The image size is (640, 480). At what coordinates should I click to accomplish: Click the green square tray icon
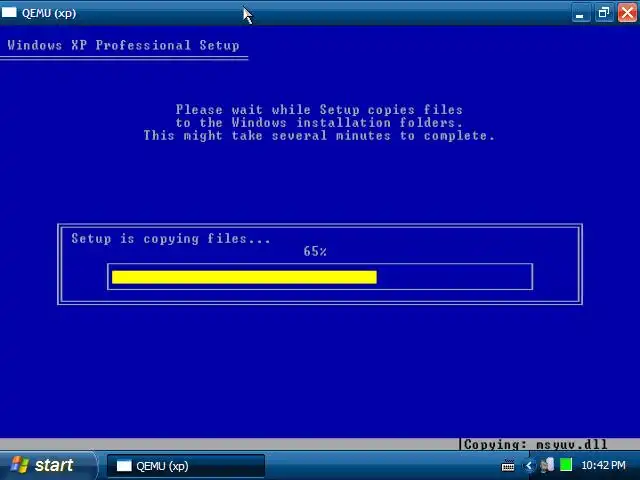coord(566,465)
